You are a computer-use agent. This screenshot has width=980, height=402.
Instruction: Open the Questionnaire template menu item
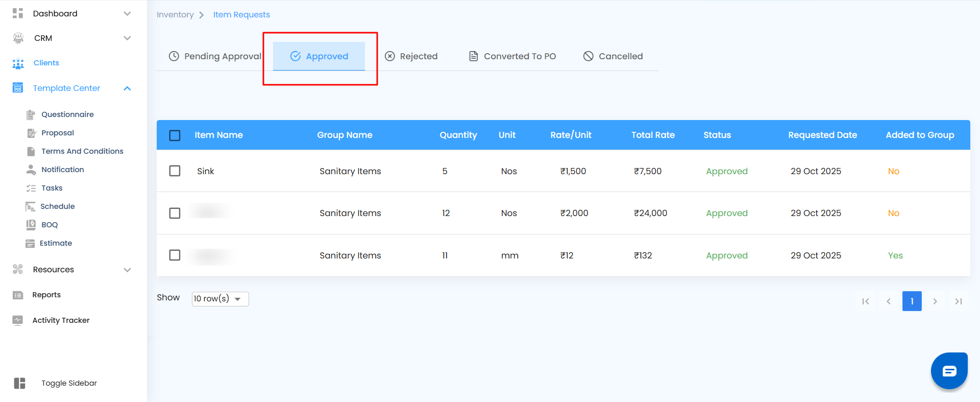(x=67, y=114)
